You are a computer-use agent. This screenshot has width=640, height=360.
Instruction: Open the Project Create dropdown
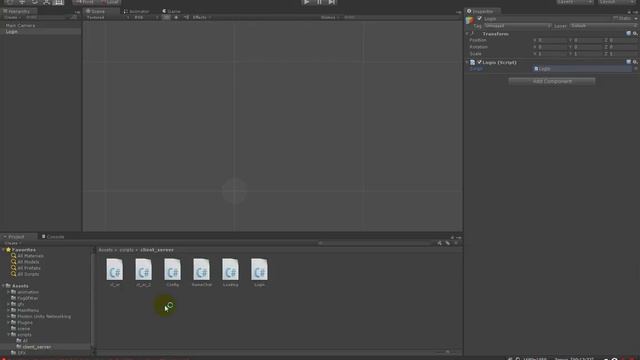tap(13, 243)
